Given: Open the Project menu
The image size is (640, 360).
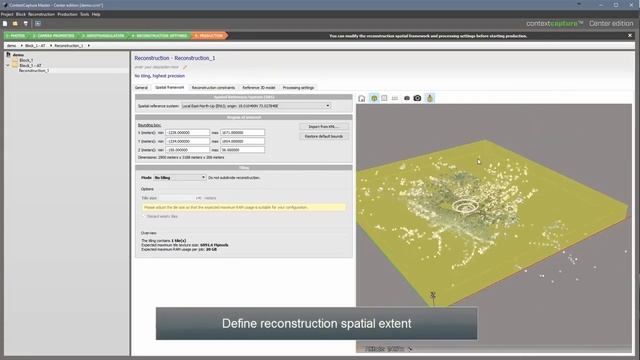Looking at the screenshot, I should [7, 14].
